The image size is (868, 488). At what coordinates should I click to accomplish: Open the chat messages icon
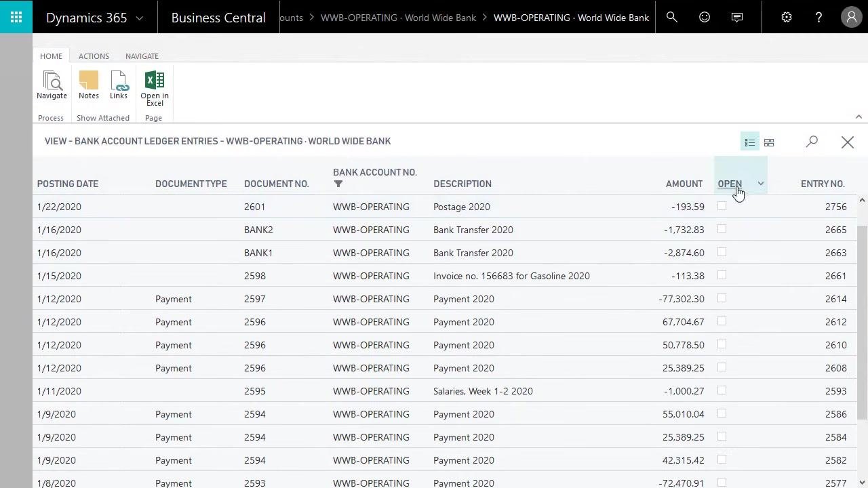pos(737,17)
